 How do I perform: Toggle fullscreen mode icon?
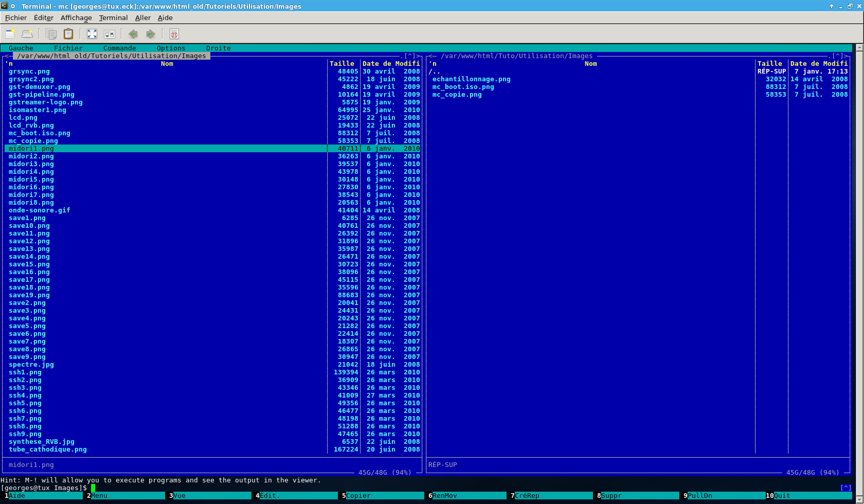(92, 34)
